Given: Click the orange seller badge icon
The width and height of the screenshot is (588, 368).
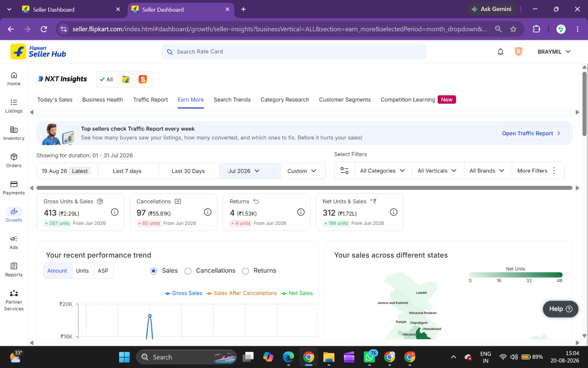Looking at the screenshot, I should coord(519,52).
